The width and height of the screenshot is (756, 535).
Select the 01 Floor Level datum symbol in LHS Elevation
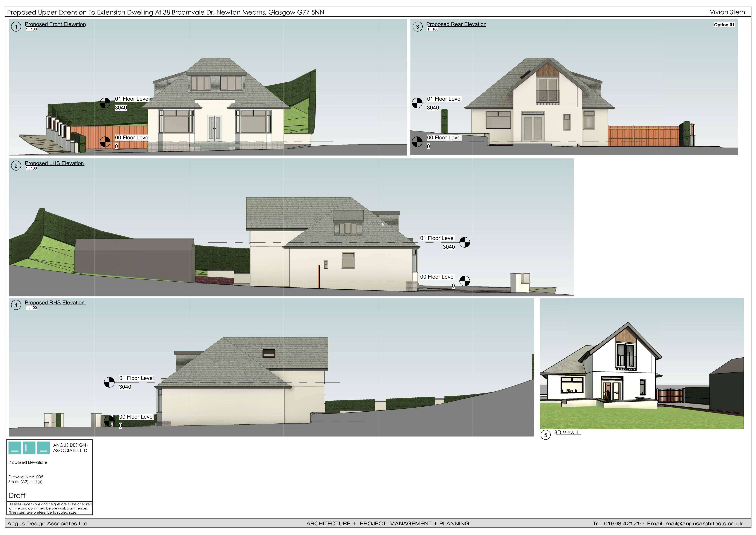465,242
